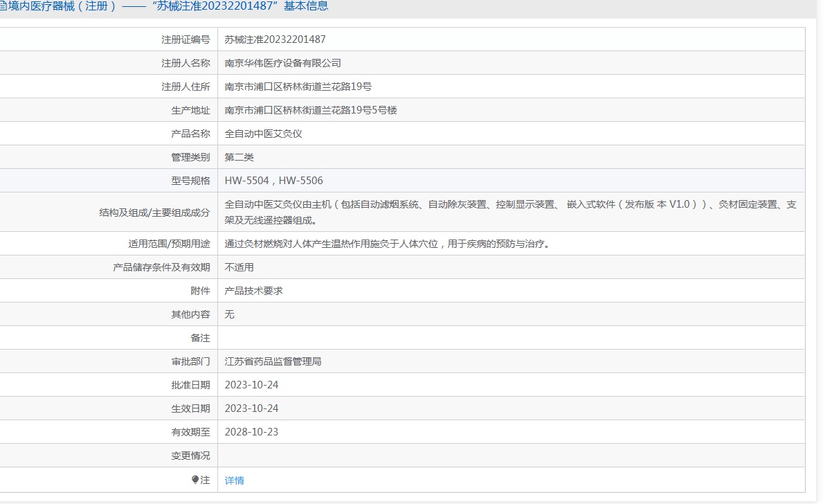Click the 其他内容 label
828x504 pixels.
click(190, 314)
